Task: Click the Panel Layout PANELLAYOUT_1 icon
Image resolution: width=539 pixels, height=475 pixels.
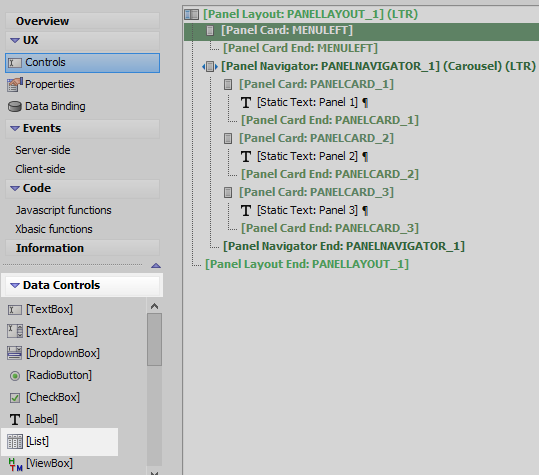Action: tap(191, 14)
